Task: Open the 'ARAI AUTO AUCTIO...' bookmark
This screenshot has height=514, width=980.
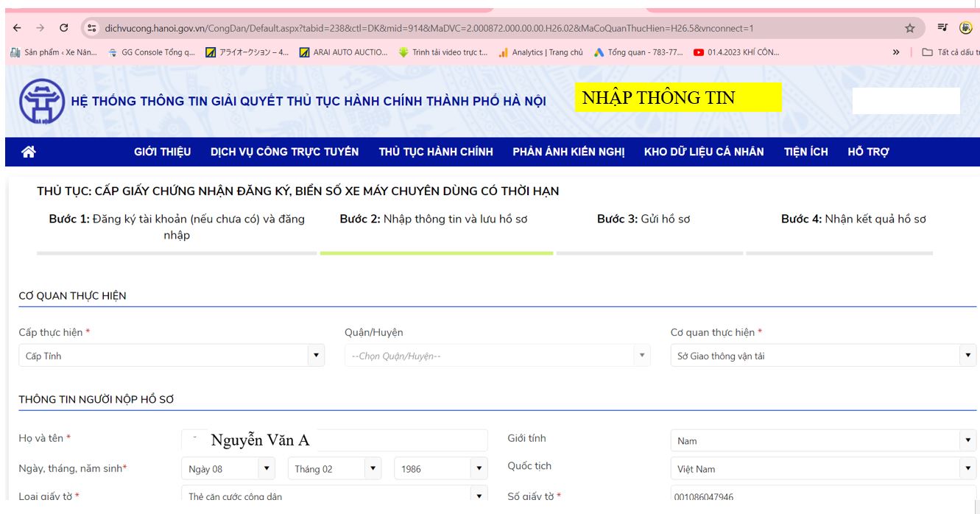Action: click(344, 52)
